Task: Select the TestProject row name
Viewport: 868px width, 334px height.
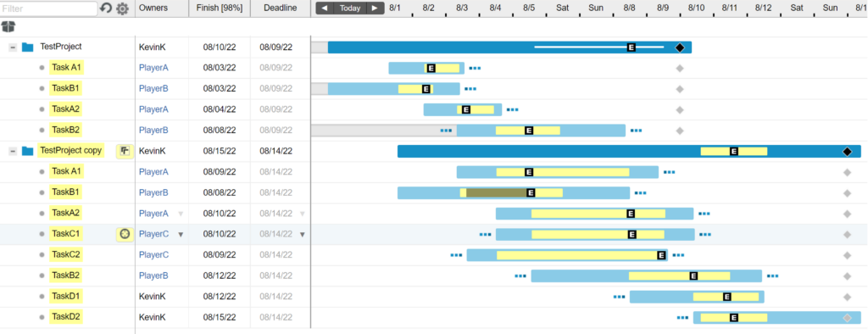Action: 61,47
